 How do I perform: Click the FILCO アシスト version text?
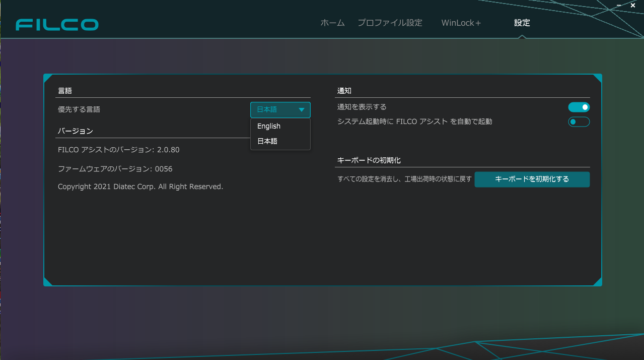pos(119,150)
